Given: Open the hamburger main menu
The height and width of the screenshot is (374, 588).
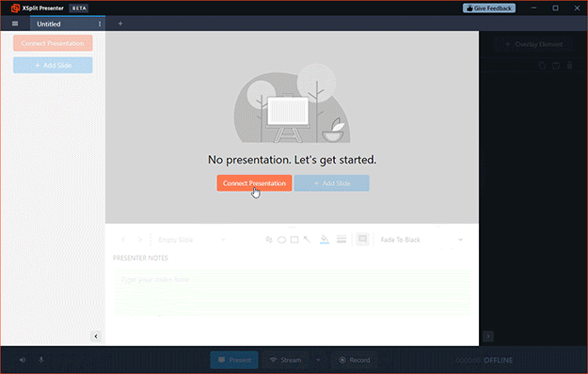Looking at the screenshot, I should (x=15, y=23).
